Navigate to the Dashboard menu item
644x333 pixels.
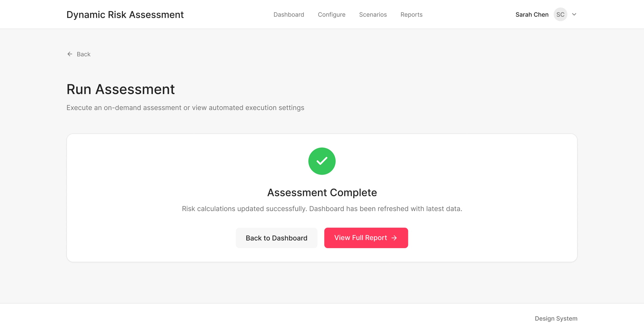pos(289,15)
